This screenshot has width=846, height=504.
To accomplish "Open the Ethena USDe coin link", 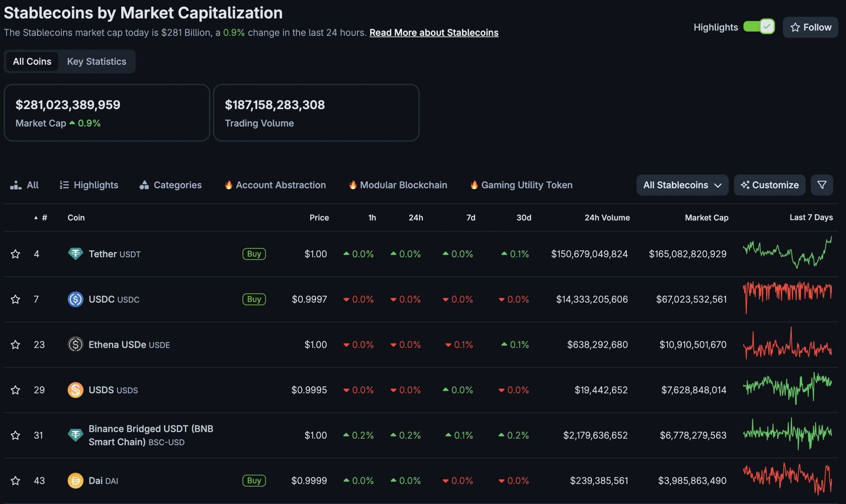I will tap(129, 345).
